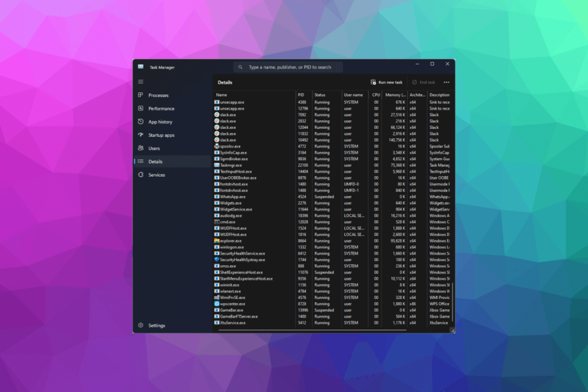The width and height of the screenshot is (588, 392).
Task: Select the TextInputHost.exe row
Action: click(332, 171)
